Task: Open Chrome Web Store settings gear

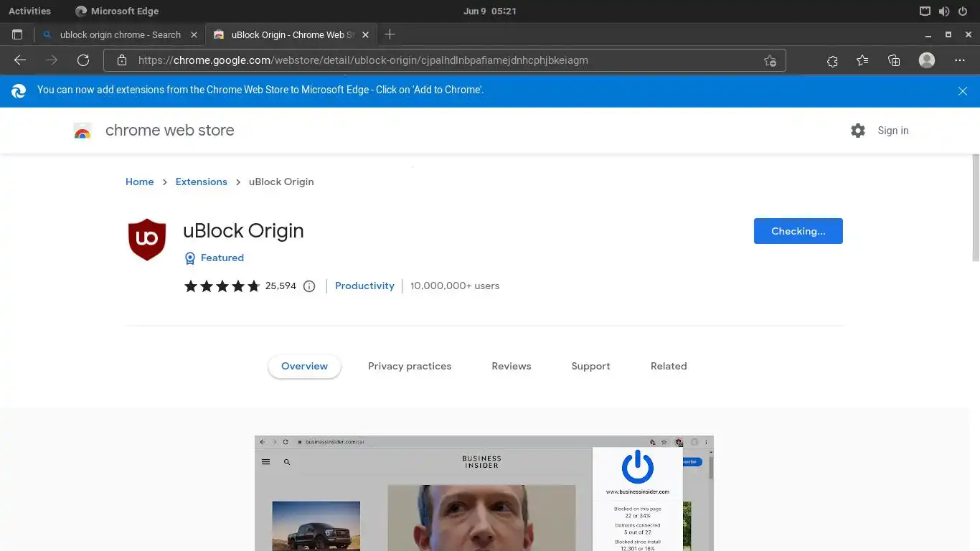Action: click(858, 131)
